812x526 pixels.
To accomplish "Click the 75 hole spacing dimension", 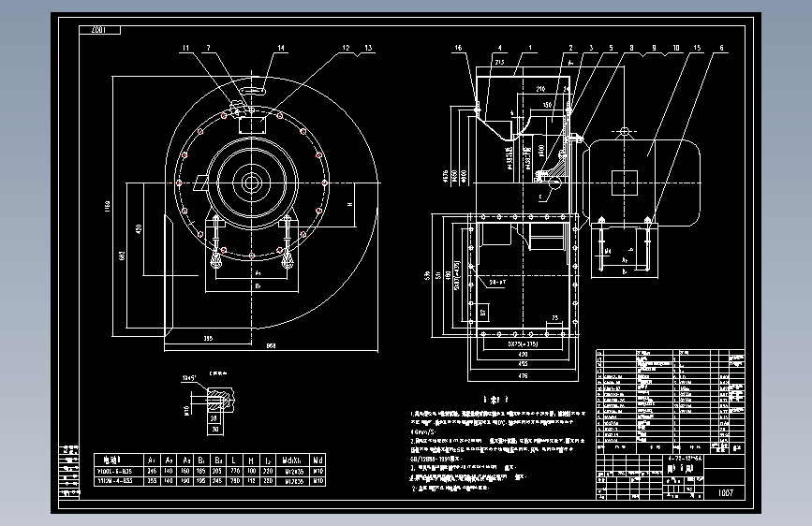I will click(555, 318).
